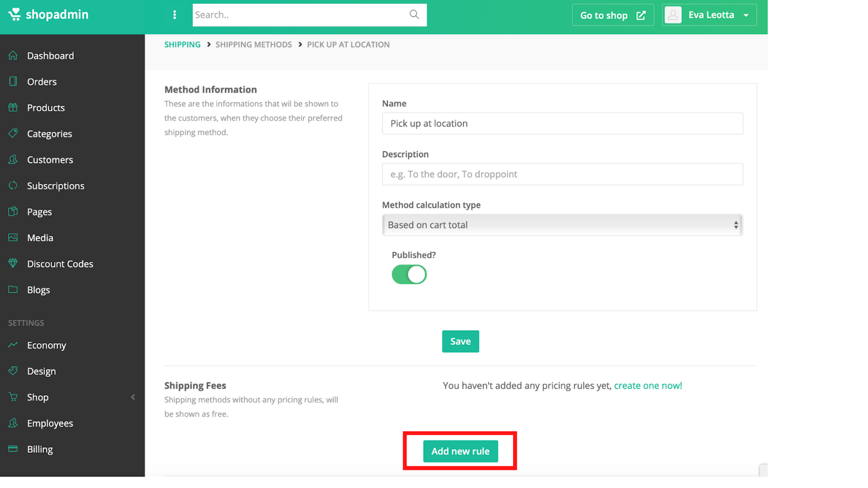
Task: Click the Products gift icon
Action: [13, 107]
